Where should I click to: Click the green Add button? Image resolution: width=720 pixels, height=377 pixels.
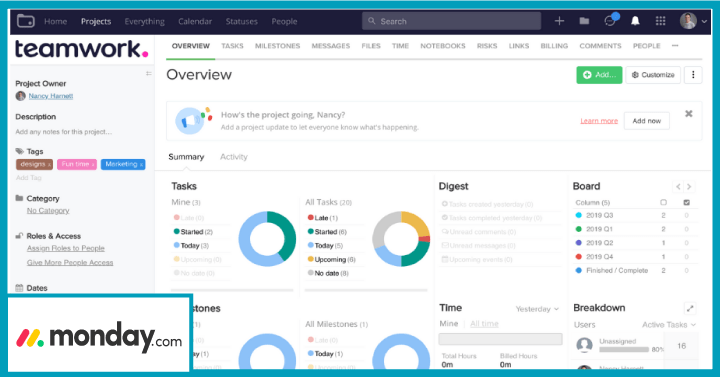point(599,75)
